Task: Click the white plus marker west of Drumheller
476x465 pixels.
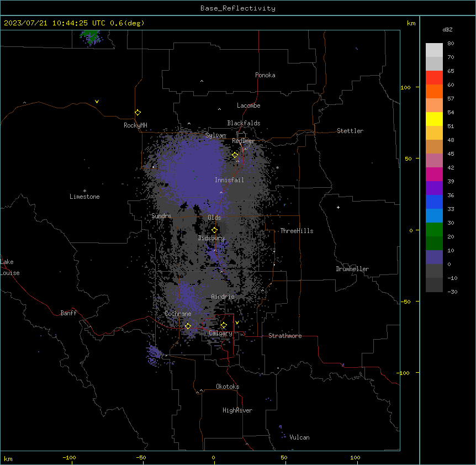Action: click(x=338, y=207)
